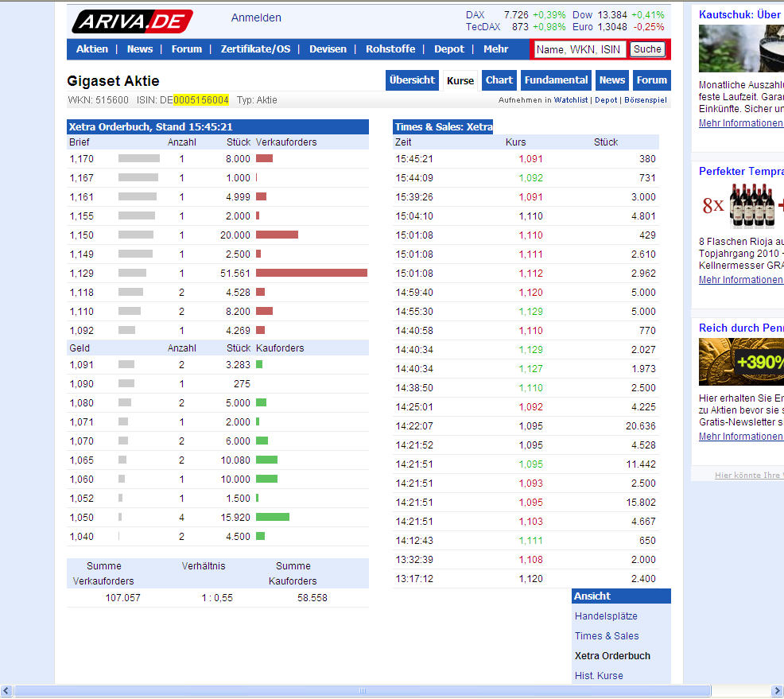Screen dimensions: 784x699
Task: Select Handelsplätze in the Ansicht panel
Action: click(x=606, y=616)
